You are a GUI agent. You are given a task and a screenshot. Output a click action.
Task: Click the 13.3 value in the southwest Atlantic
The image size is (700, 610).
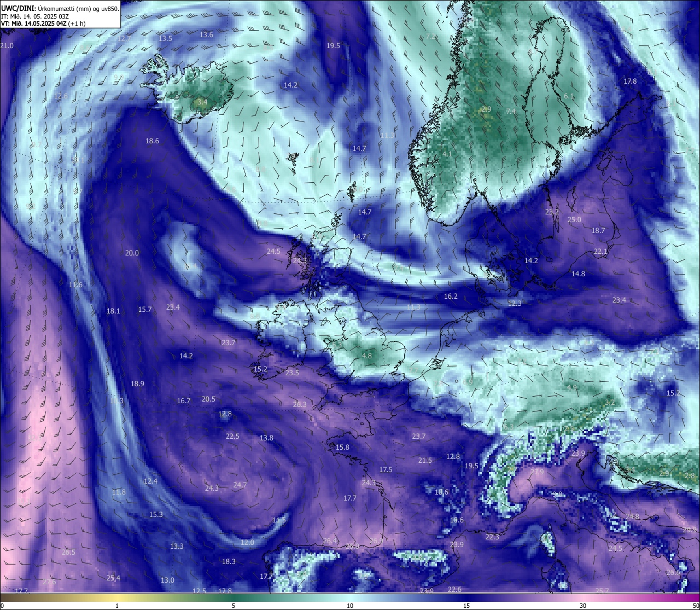[177, 547]
